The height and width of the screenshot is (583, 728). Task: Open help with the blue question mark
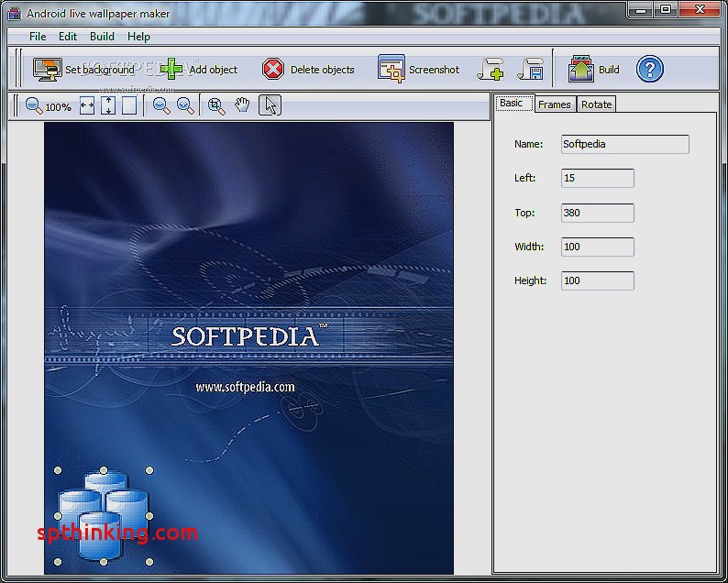click(649, 69)
